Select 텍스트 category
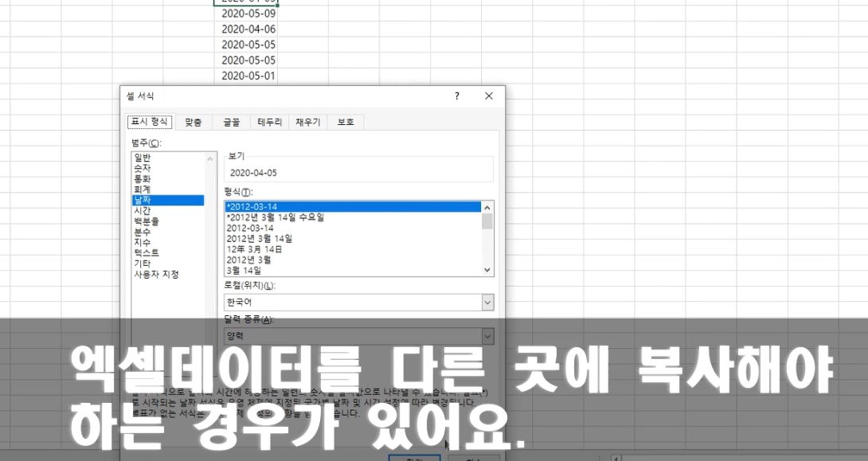Screen dimensions: 868x461 [168, 253]
